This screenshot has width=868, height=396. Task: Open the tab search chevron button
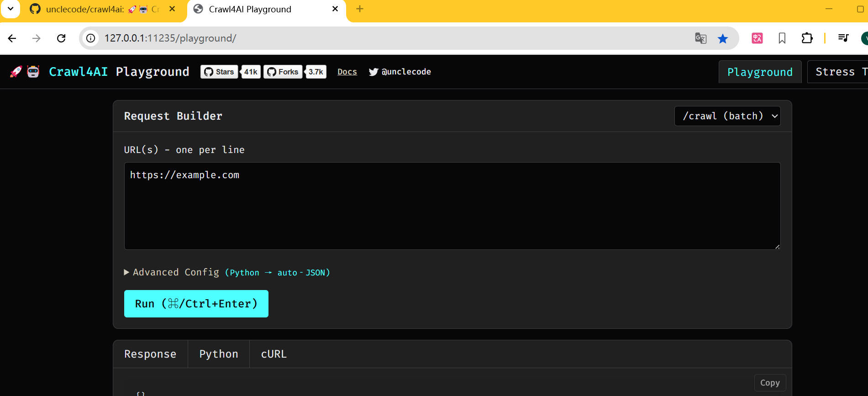pos(11,9)
